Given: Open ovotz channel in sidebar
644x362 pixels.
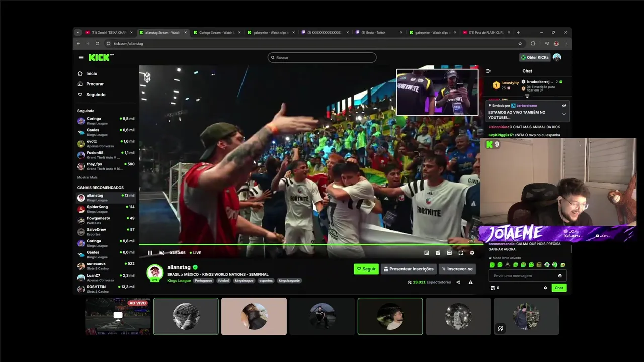Looking at the screenshot, I should click(x=106, y=143).
